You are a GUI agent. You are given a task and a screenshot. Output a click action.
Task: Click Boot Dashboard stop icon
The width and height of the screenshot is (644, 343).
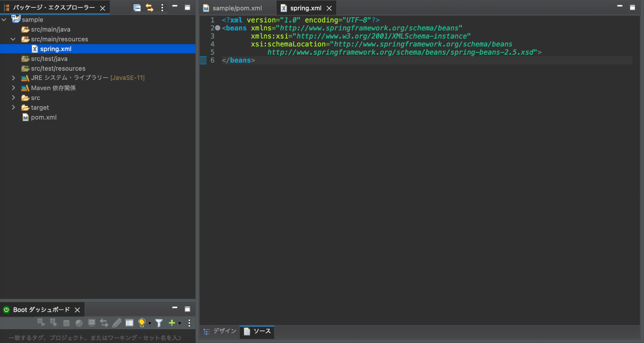(x=66, y=323)
